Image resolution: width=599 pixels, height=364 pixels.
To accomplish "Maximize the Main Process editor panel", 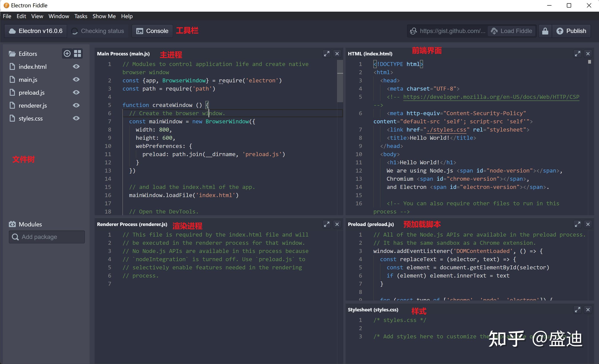I will click(327, 54).
